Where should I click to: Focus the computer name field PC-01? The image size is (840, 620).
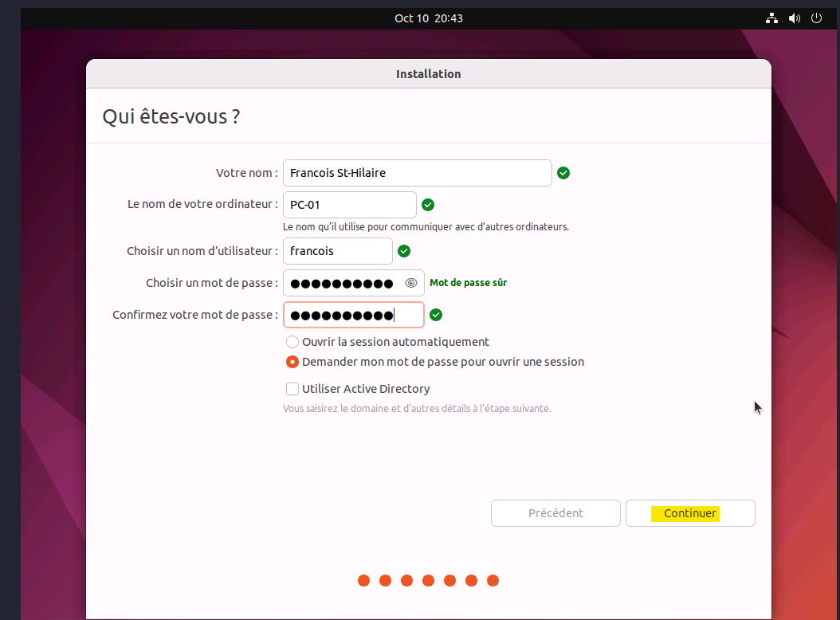click(349, 205)
